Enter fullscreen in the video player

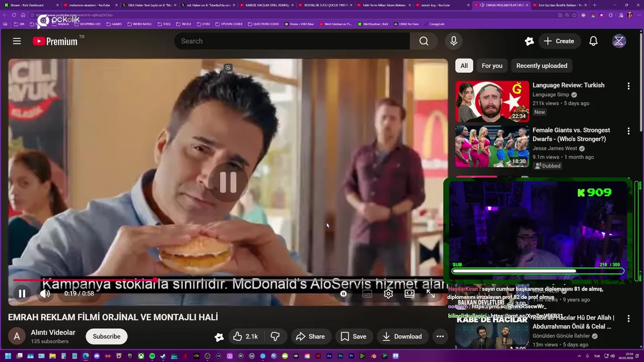point(431,294)
